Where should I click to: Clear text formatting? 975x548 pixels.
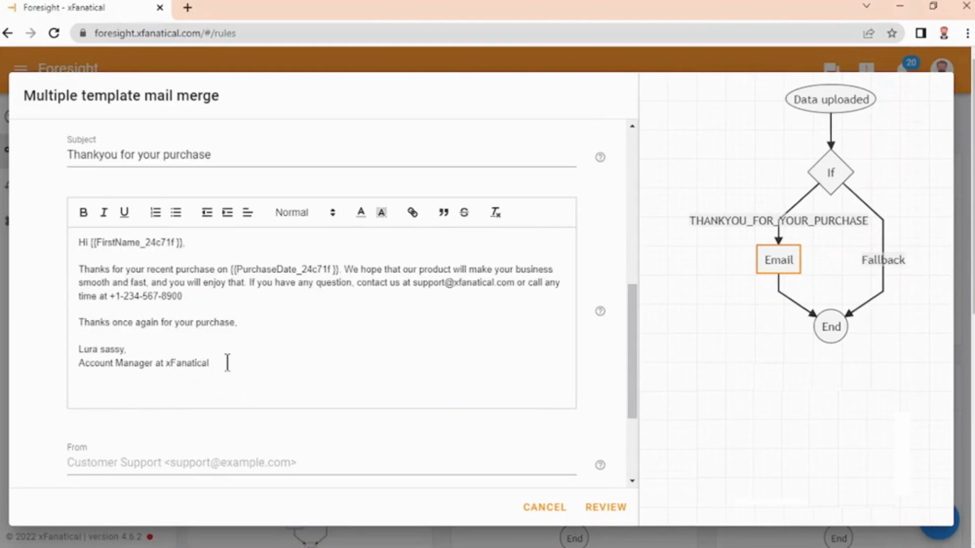(x=495, y=212)
